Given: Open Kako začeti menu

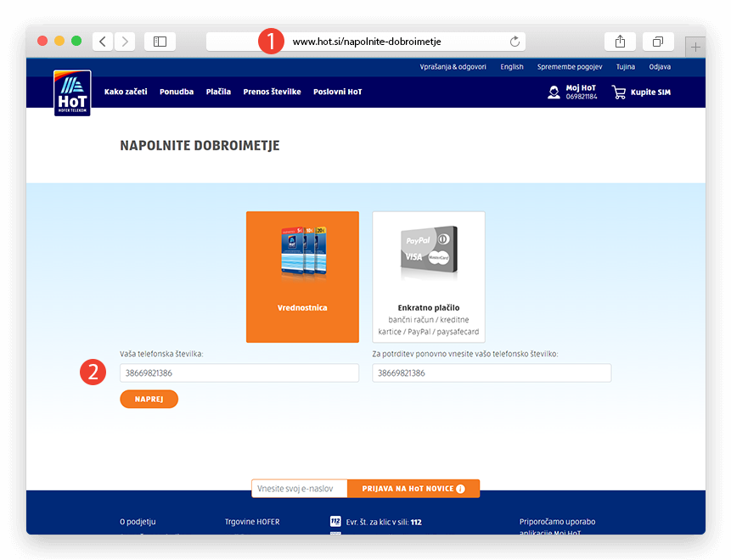Looking at the screenshot, I should pyautogui.click(x=126, y=92).
